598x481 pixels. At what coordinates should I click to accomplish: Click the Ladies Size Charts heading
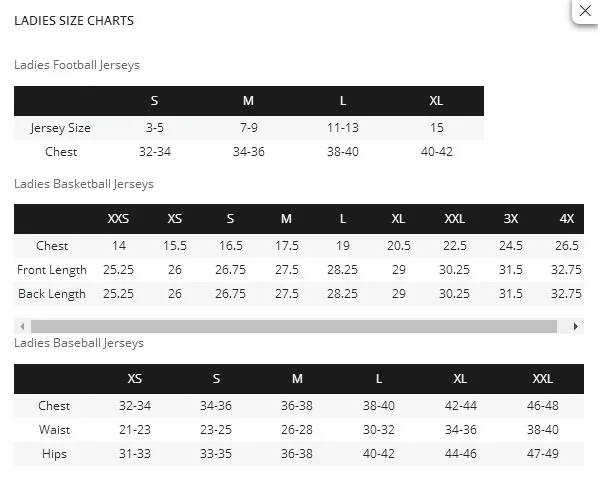[x=74, y=21]
